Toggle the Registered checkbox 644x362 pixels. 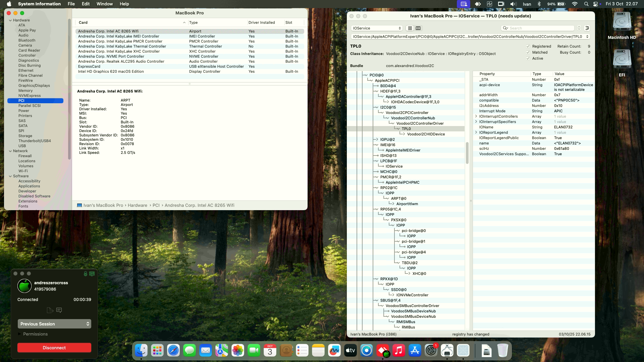click(x=528, y=46)
